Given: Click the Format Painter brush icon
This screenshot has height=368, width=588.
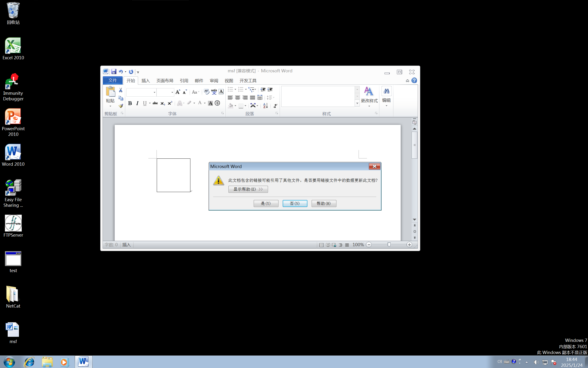Looking at the screenshot, I should (121, 106).
